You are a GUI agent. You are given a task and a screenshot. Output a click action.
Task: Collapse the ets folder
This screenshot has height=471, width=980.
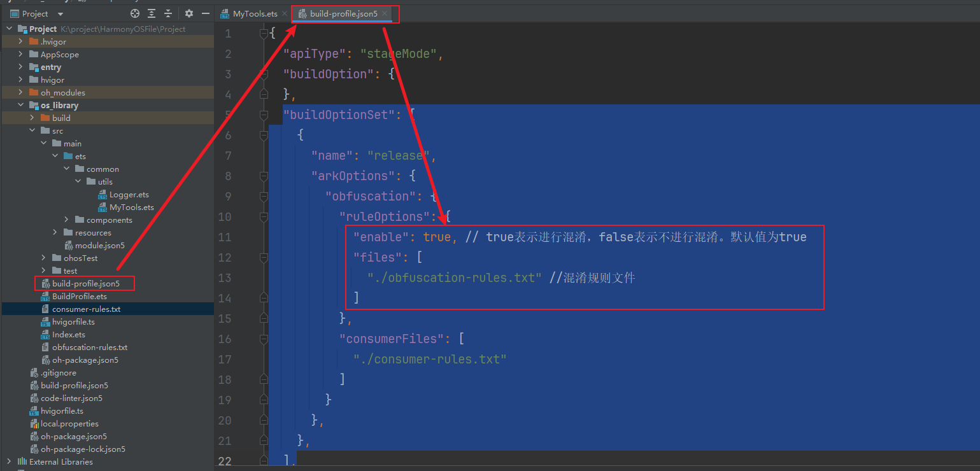pyautogui.click(x=55, y=156)
